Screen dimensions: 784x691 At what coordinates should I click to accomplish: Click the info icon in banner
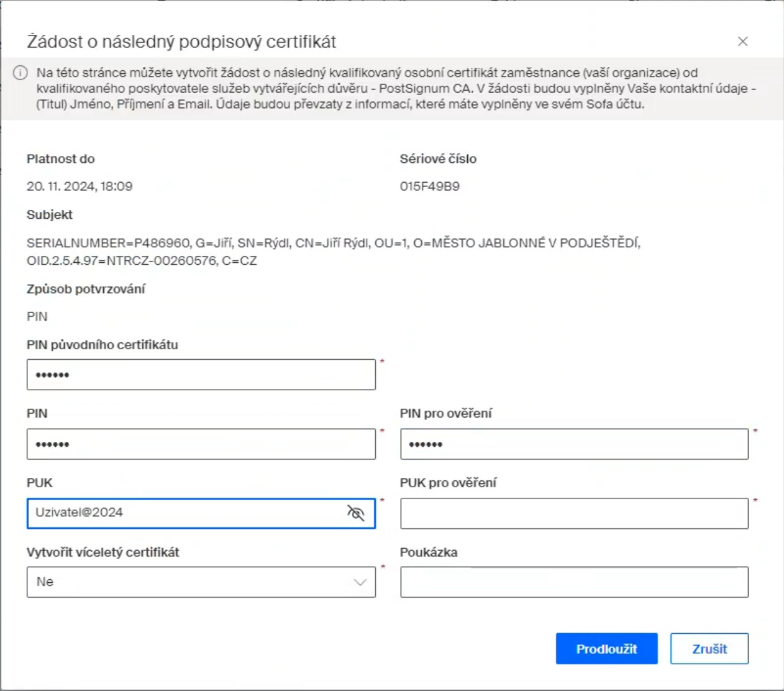coord(21,73)
